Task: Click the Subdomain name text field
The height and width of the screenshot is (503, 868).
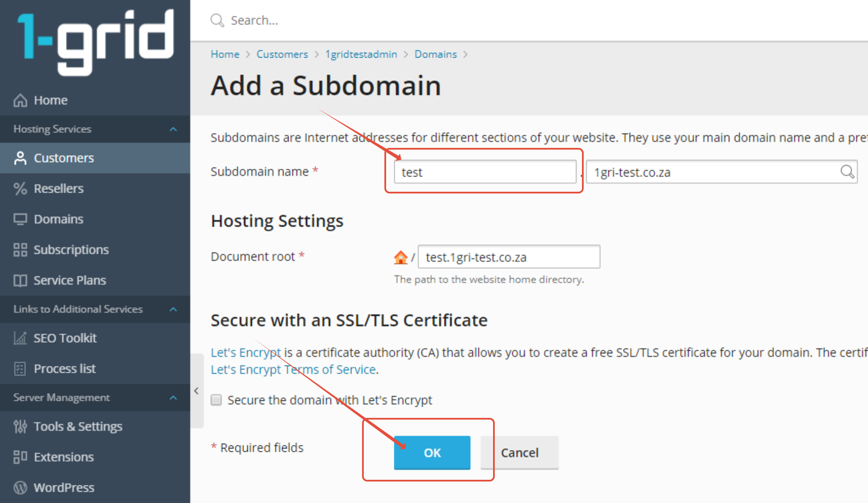Action: [485, 172]
